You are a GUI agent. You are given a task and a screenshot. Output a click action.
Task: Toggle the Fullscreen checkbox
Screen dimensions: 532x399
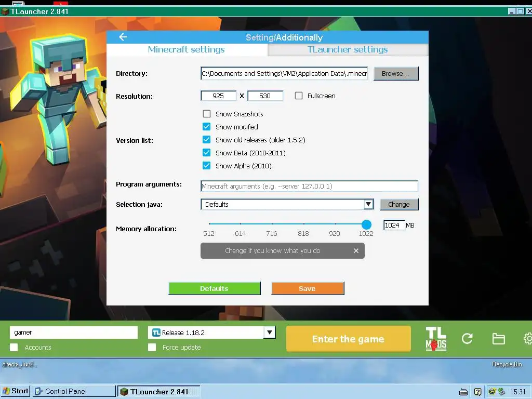click(x=299, y=96)
